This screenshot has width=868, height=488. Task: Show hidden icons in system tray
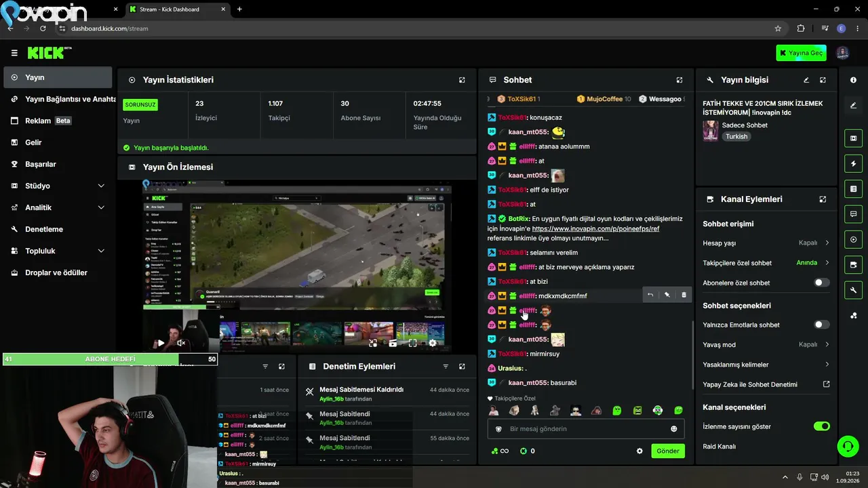pos(785,477)
